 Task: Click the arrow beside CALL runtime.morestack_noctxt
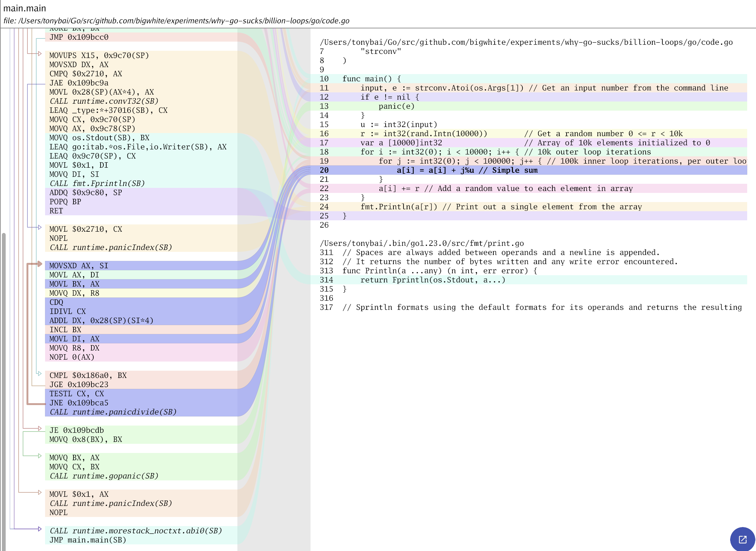(39, 529)
